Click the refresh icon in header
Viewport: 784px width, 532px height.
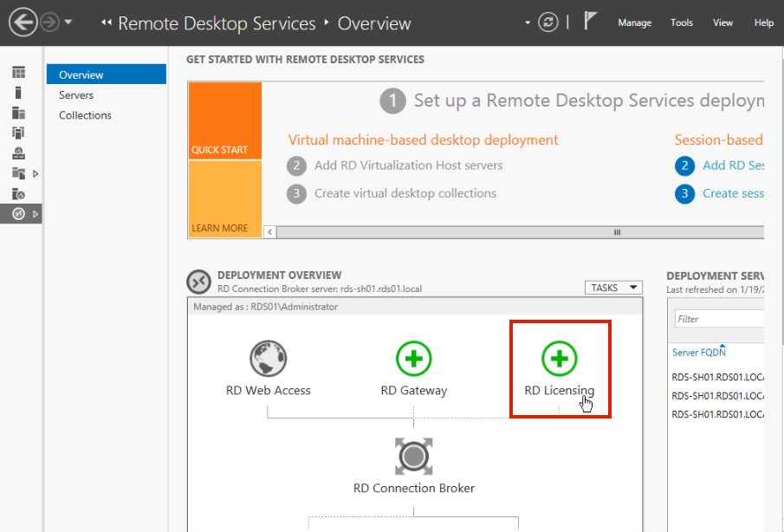point(548,23)
